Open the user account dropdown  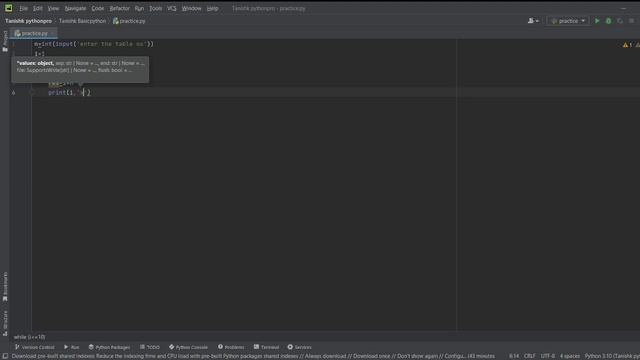pyautogui.click(x=533, y=21)
